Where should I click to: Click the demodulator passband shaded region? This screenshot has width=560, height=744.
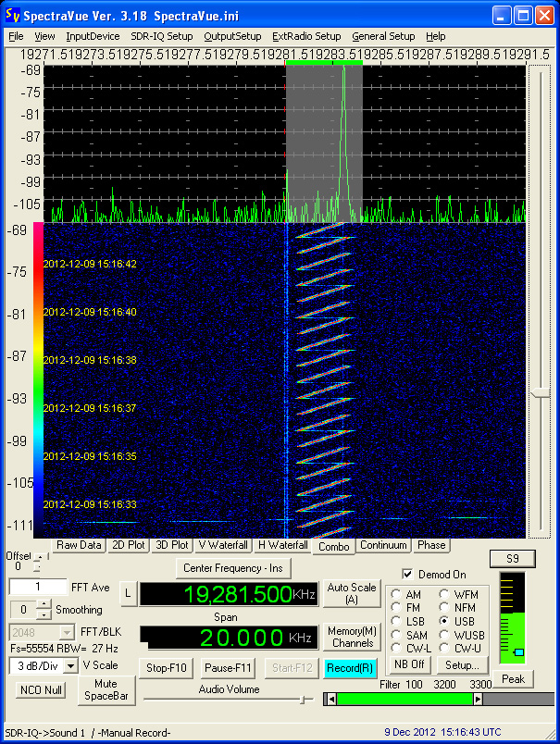[324, 143]
